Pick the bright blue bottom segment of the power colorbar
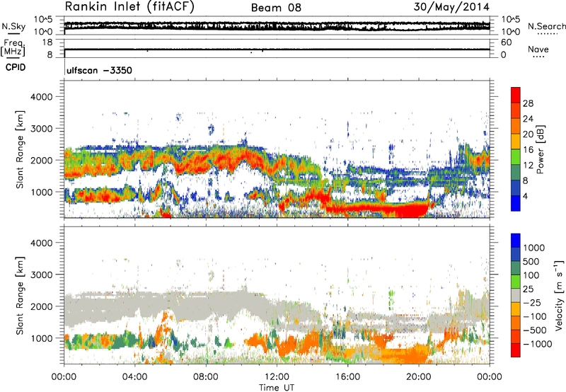The image size is (566, 392). [516, 203]
